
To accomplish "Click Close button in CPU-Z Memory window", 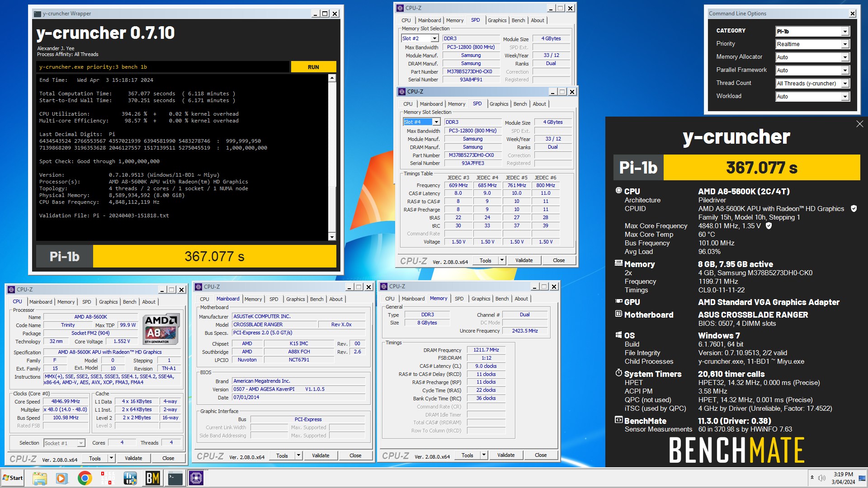I will click(x=541, y=455).
